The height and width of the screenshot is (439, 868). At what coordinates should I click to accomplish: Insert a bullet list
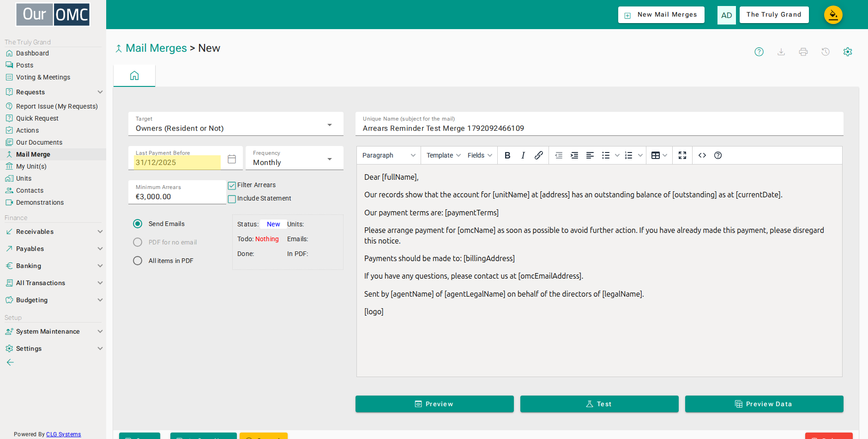point(606,155)
